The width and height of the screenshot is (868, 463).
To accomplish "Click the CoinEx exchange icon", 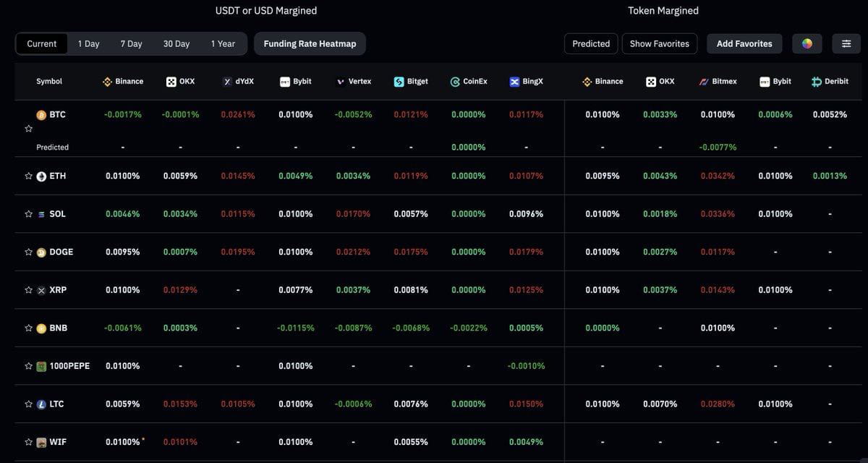I will 454,81.
